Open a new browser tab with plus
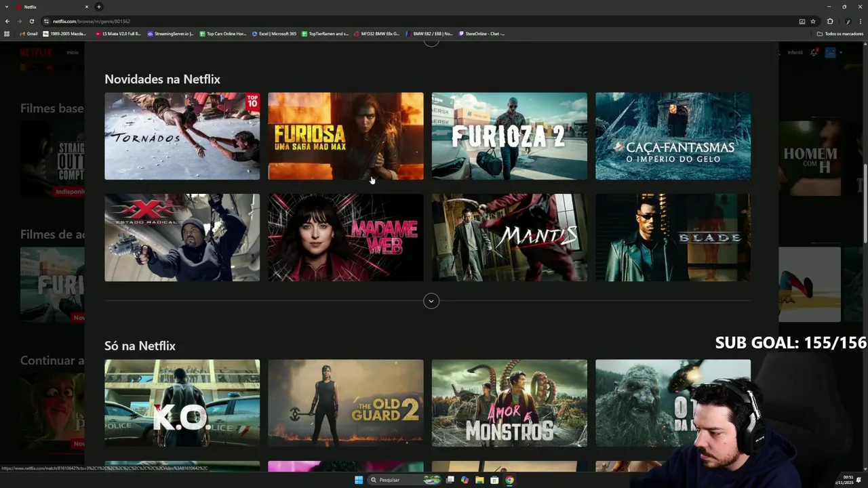Screen dimensions: 868x488 click(99, 7)
